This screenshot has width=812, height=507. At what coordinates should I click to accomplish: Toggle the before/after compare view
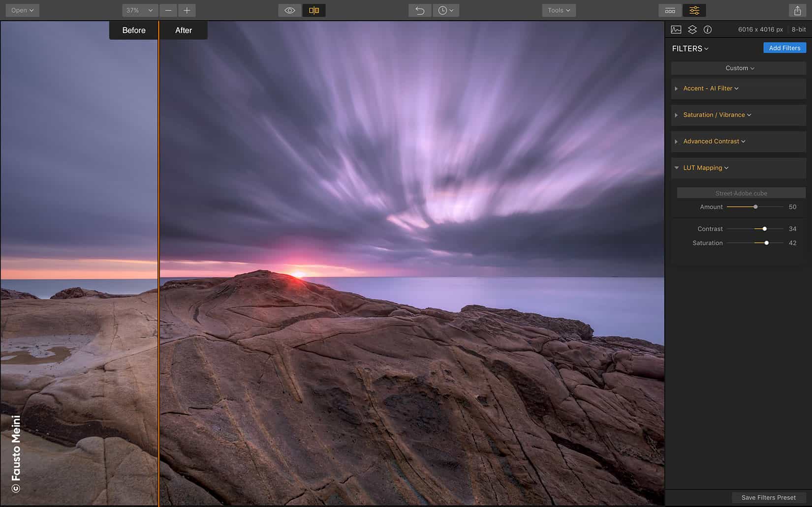(x=313, y=10)
